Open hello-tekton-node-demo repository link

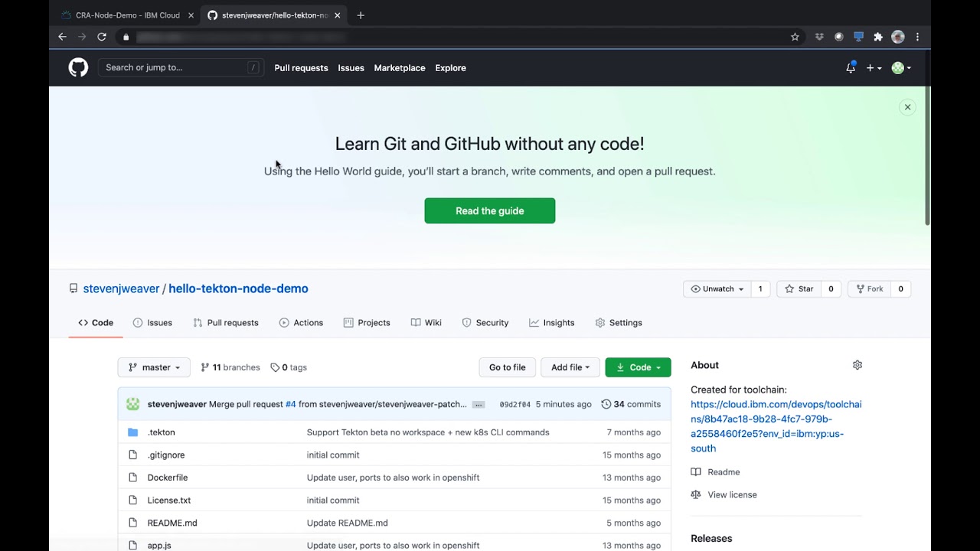click(x=238, y=289)
